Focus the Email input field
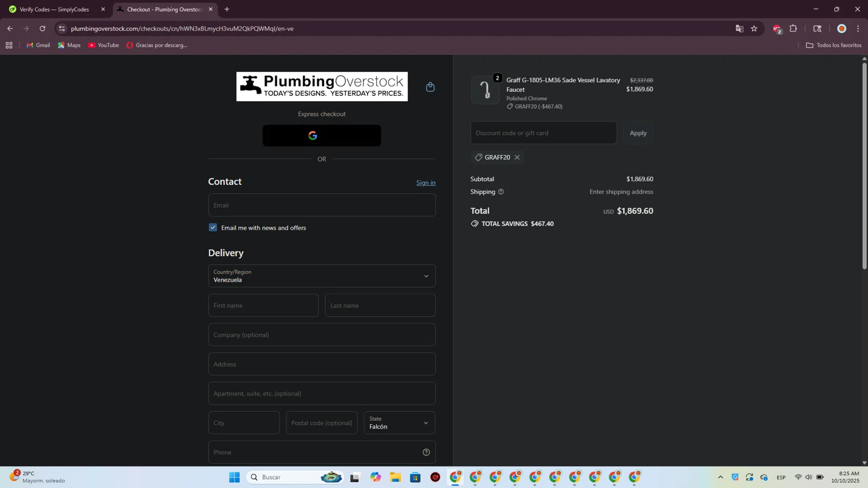The width and height of the screenshot is (868, 488). click(322, 205)
